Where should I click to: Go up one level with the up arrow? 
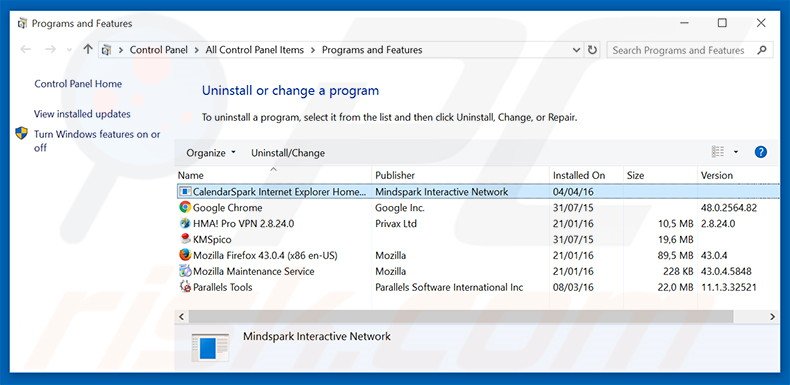click(x=88, y=49)
